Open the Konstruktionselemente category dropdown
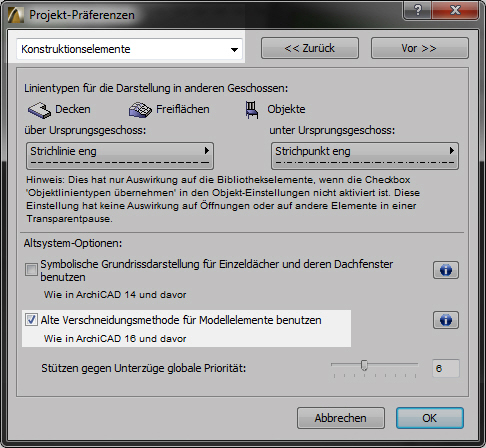This screenshot has width=486, height=448. [129, 49]
